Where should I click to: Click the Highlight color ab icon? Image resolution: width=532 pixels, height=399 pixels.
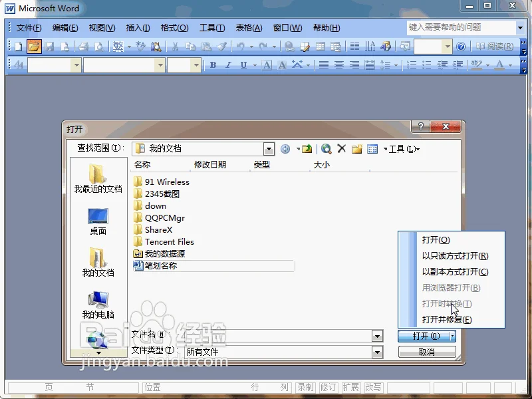point(476,65)
